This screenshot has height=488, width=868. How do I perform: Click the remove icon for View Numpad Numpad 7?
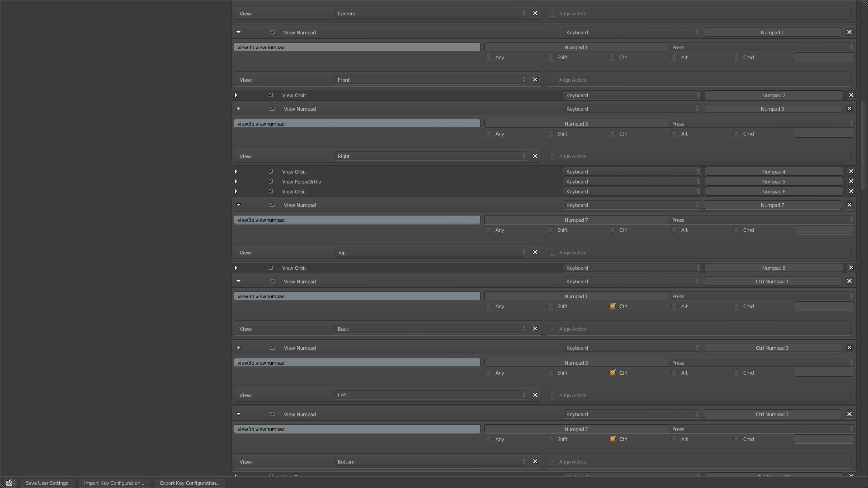[851, 205]
